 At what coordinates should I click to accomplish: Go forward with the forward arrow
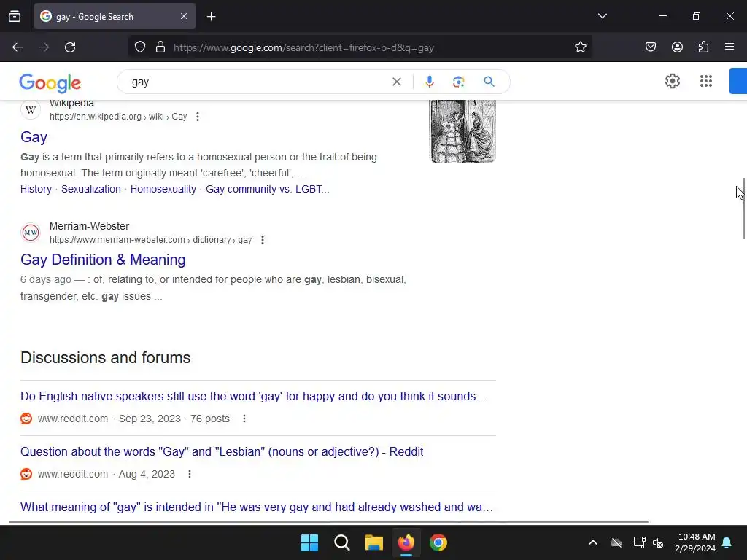[x=44, y=47]
